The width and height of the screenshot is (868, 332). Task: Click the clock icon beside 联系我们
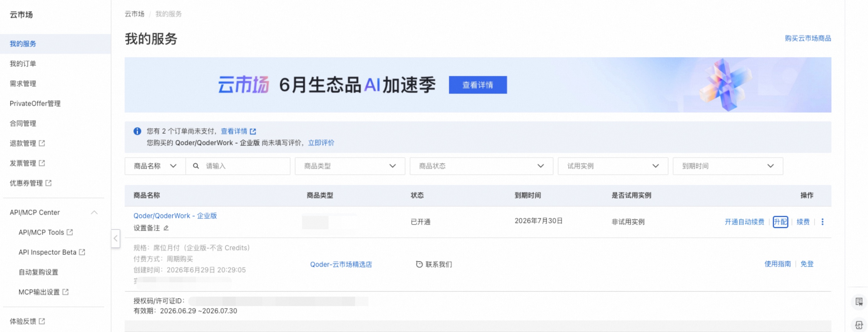tap(419, 264)
